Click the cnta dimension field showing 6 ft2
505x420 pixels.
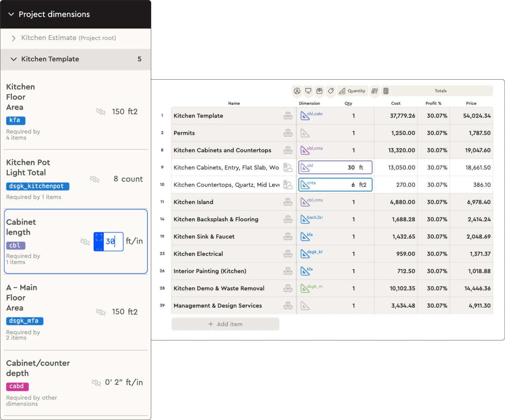click(x=335, y=185)
